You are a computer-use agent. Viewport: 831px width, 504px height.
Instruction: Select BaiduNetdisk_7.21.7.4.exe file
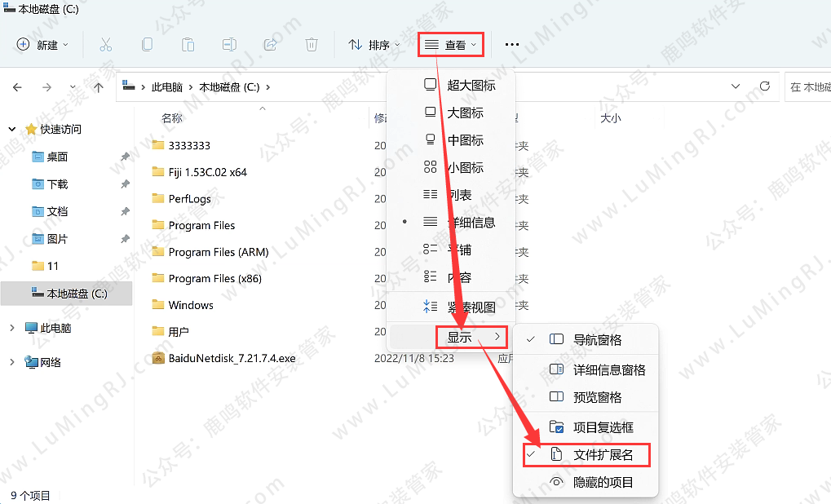point(232,358)
